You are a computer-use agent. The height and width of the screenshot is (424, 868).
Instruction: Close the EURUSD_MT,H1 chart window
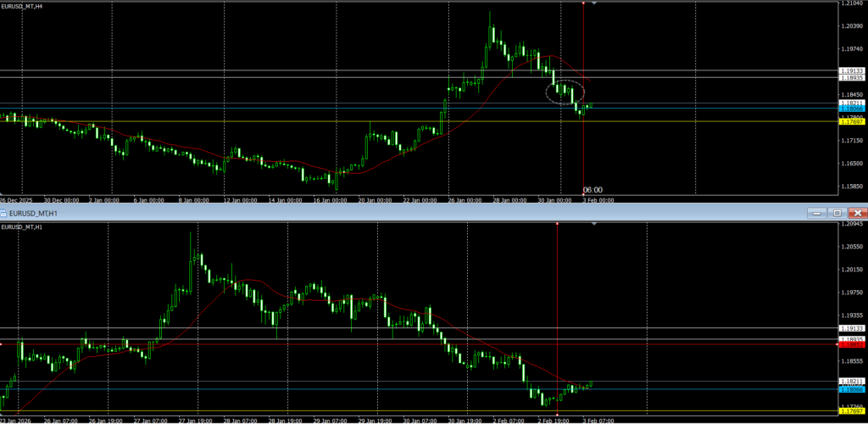click(x=857, y=212)
